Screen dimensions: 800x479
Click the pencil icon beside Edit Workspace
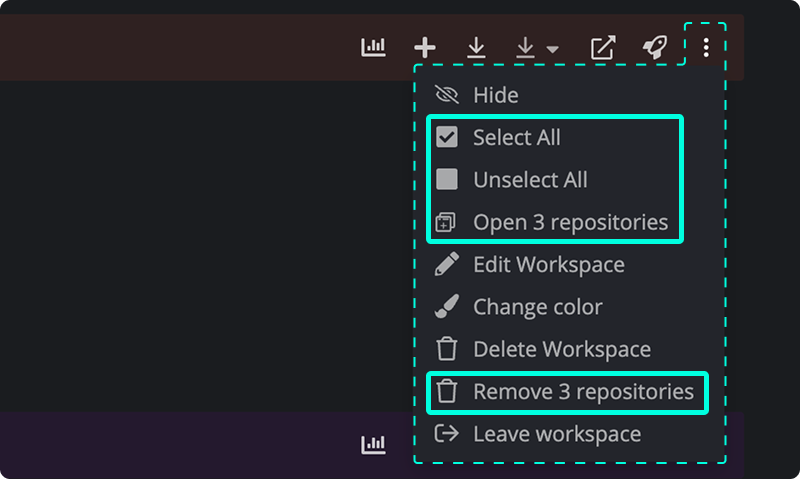coord(446,264)
